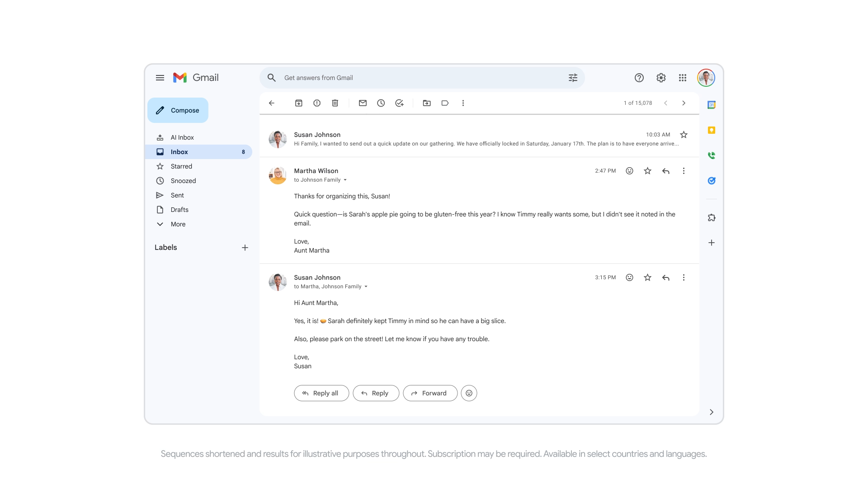The width and height of the screenshot is (868, 488).
Task: Star Martha Wilson's message
Action: click(647, 171)
